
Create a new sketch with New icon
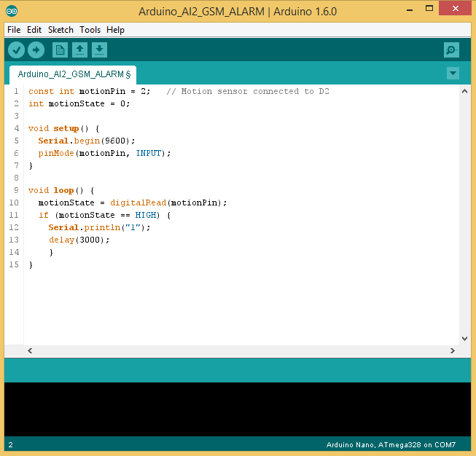coord(60,50)
